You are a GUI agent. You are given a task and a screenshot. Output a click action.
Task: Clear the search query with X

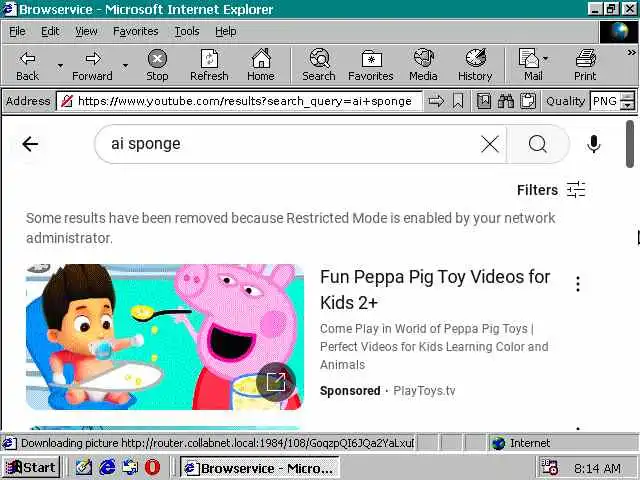coord(490,144)
